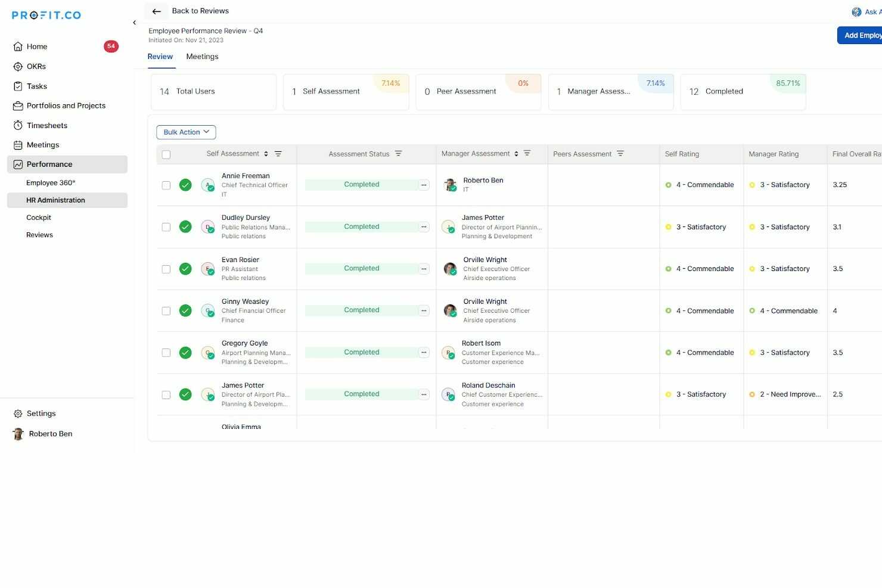Tick the checkbox for Annie Freeman
882x588 pixels.
tap(166, 185)
